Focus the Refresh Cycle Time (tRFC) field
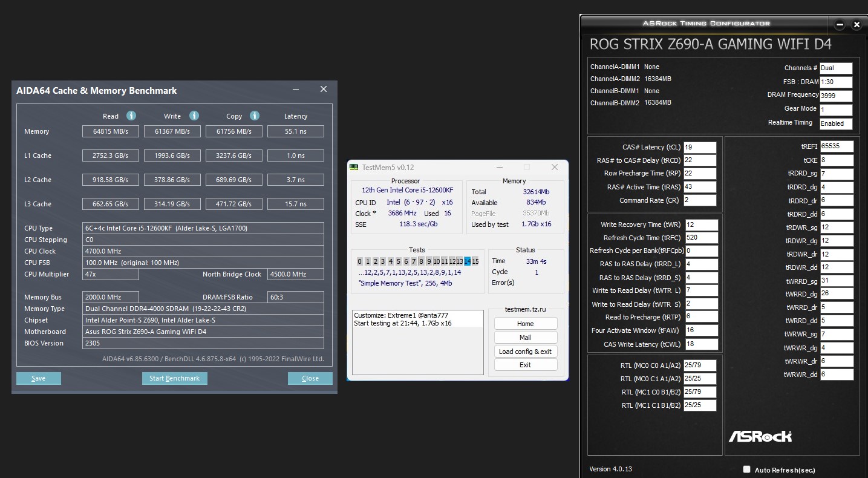 [702, 238]
